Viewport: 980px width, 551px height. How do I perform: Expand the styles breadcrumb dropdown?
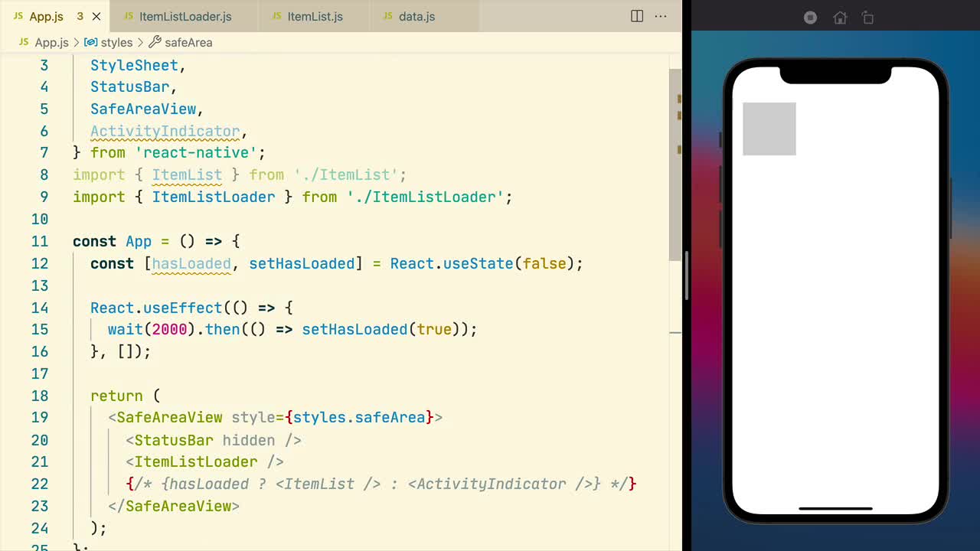(x=116, y=43)
